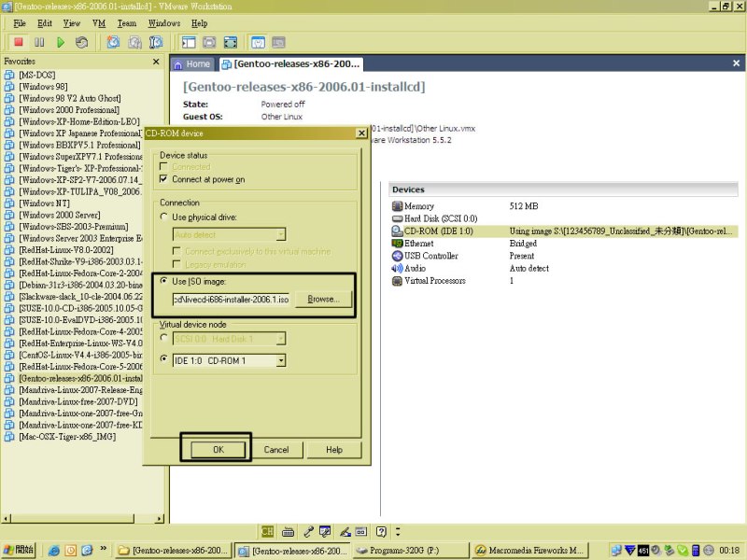Toggle the Favorites sidebar toolbar icon
The image size is (747, 560).
pyautogui.click(x=189, y=42)
